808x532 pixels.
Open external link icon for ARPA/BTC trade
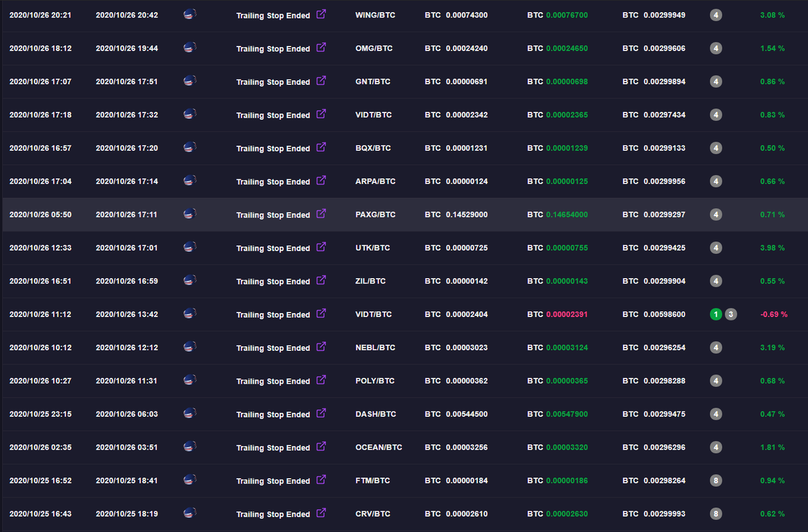(x=321, y=180)
